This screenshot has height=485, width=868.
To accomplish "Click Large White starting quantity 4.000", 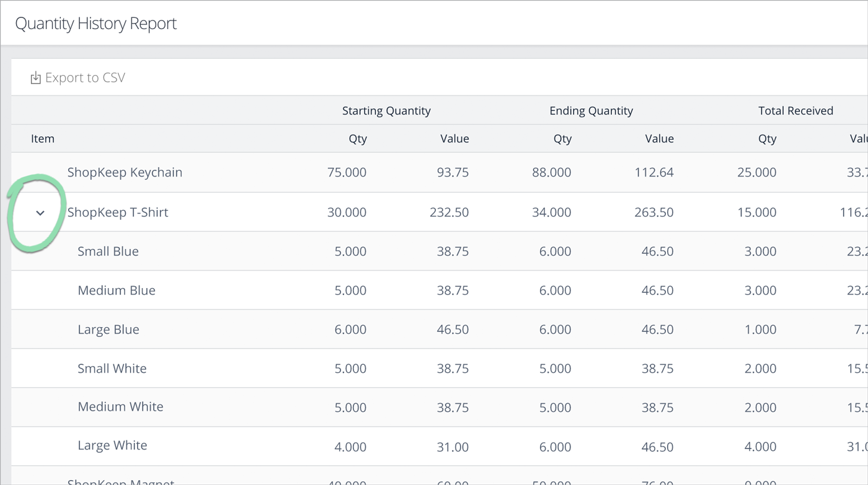I will (350, 446).
